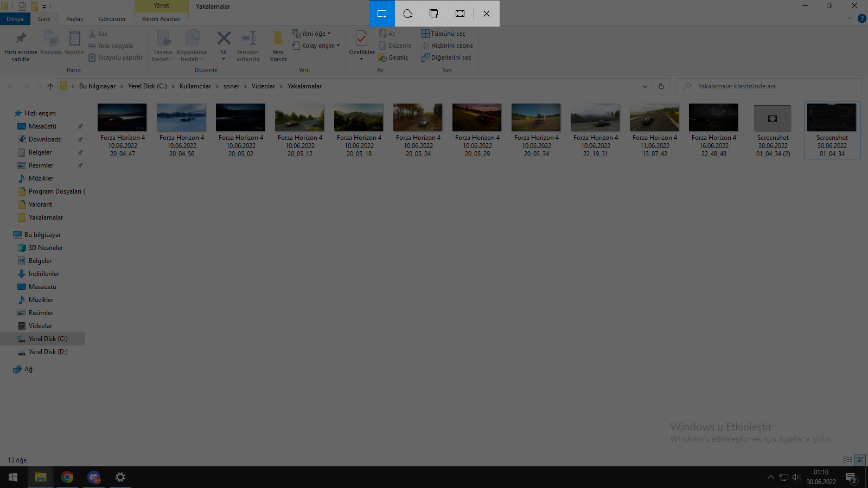Image resolution: width=868 pixels, height=488 pixels.
Task: Click the Yönet contextual tab
Action: point(161,6)
